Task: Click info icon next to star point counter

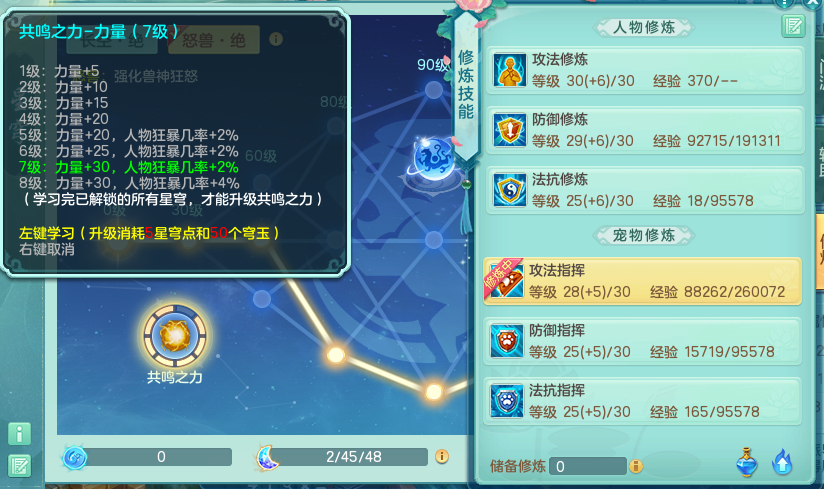Action: tap(442, 456)
